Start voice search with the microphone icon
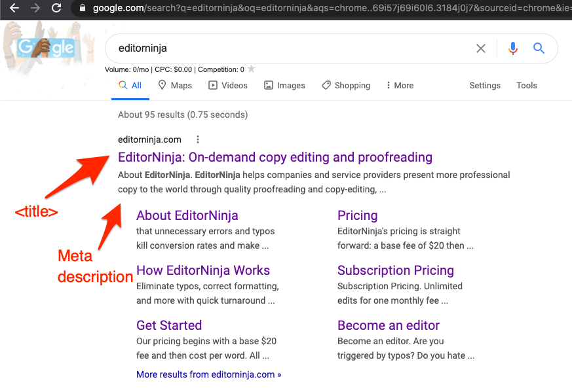 [513, 48]
